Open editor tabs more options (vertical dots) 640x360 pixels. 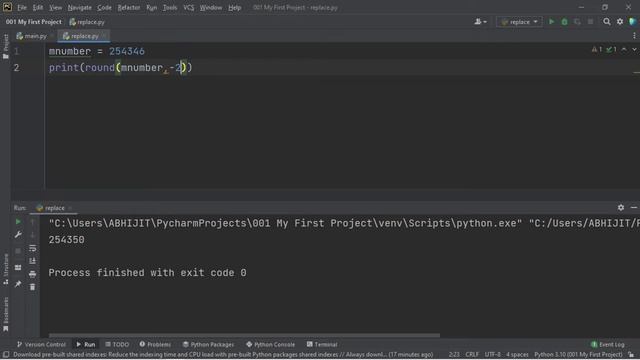pyautogui.click(x=634, y=36)
